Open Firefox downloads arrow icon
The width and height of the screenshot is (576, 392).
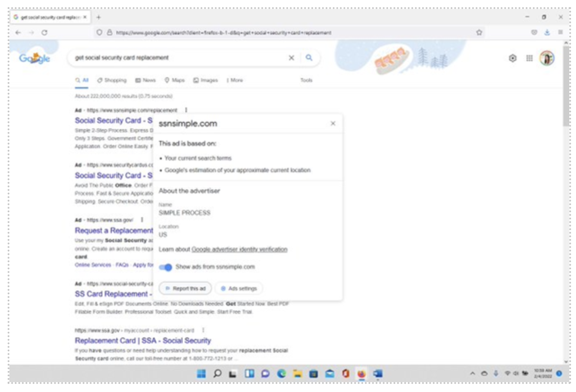547,33
